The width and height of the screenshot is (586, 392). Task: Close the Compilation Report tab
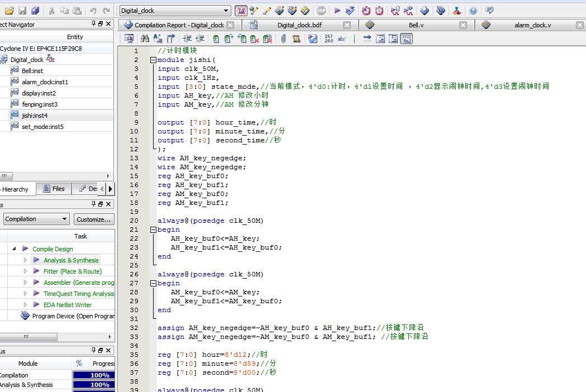pyautogui.click(x=231, y=25)
